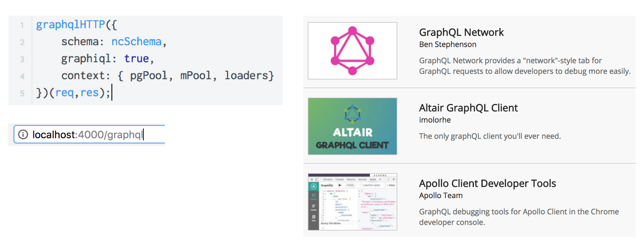Select the Queries icon in the Apollo sidebar

[313, 206]
